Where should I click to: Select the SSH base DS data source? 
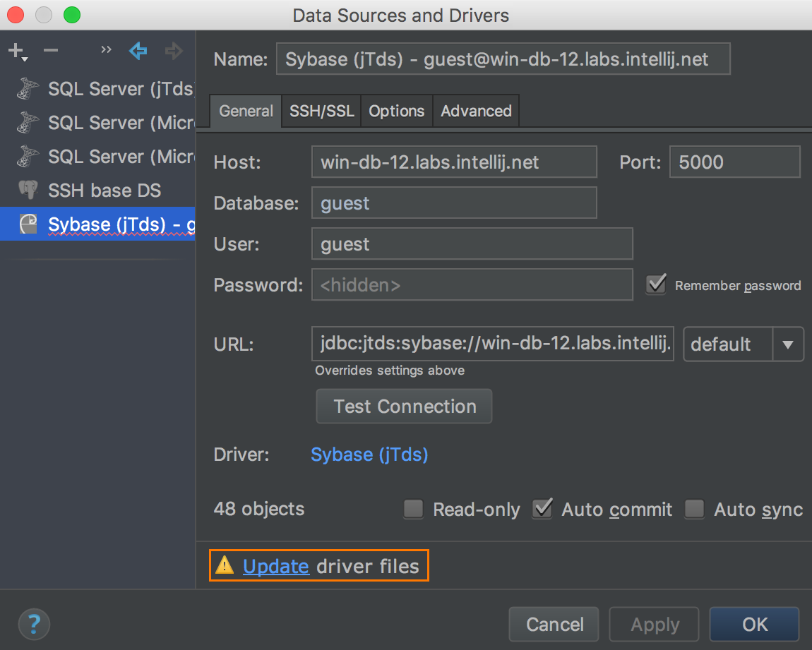pyautogui.click(x=97, y=191)
